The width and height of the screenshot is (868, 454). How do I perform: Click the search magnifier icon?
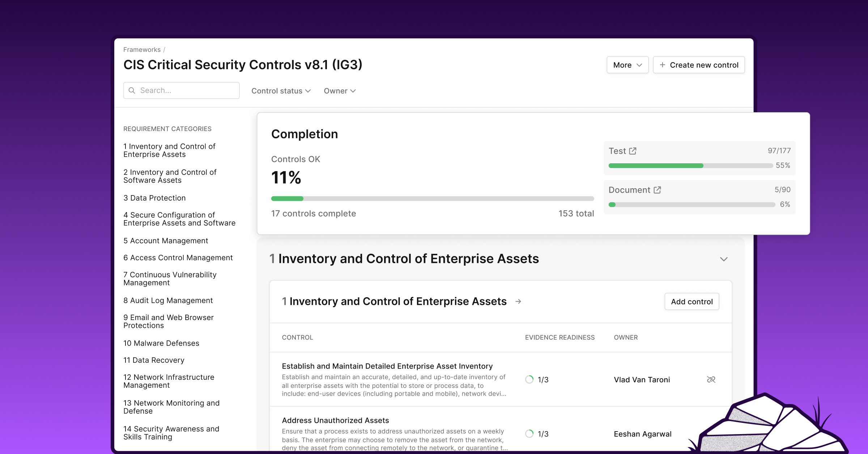(x=132, y=90)
